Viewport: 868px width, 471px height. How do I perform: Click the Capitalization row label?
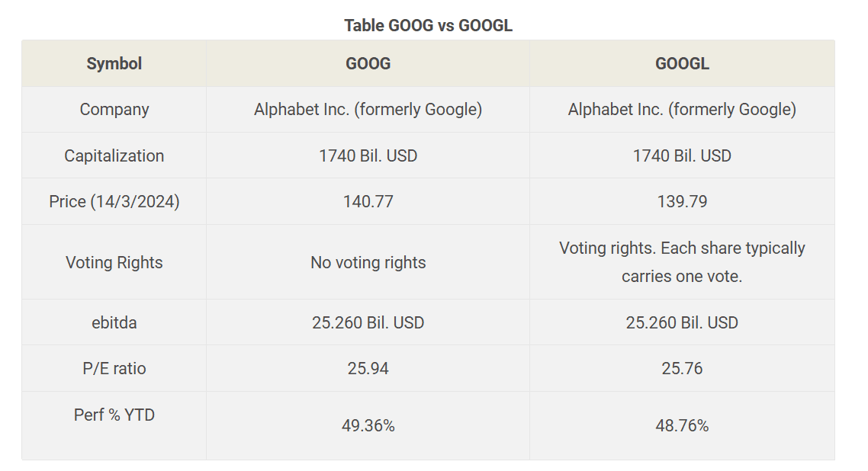tap(114, 155)
